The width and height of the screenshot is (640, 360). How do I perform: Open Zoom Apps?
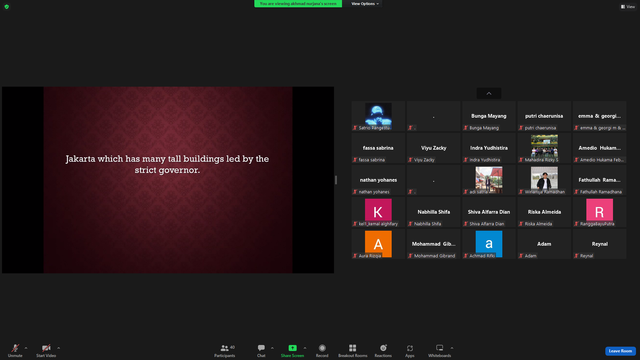[410, 350]
